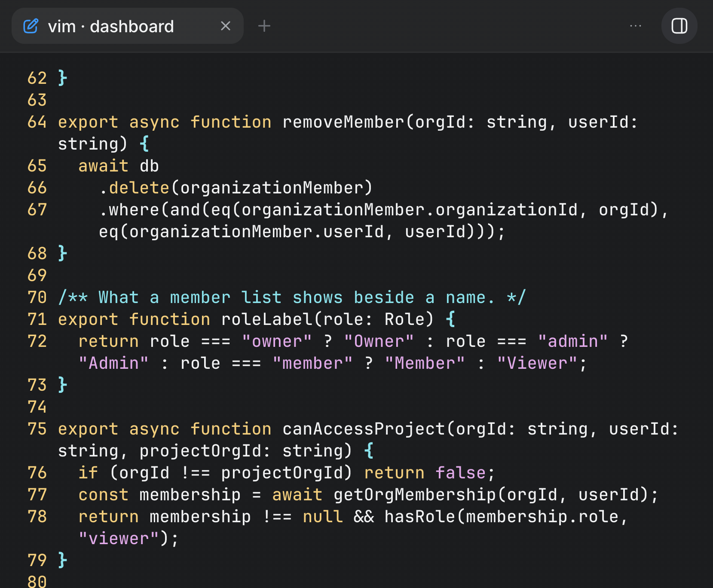Open a new tab with the plus icon
The image size is (713, 588).
pos(264,26)
